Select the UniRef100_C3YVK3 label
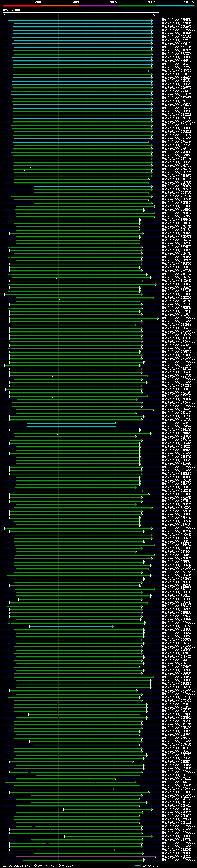Viewport: 197px width, 868px height. [x=177, y=396]
